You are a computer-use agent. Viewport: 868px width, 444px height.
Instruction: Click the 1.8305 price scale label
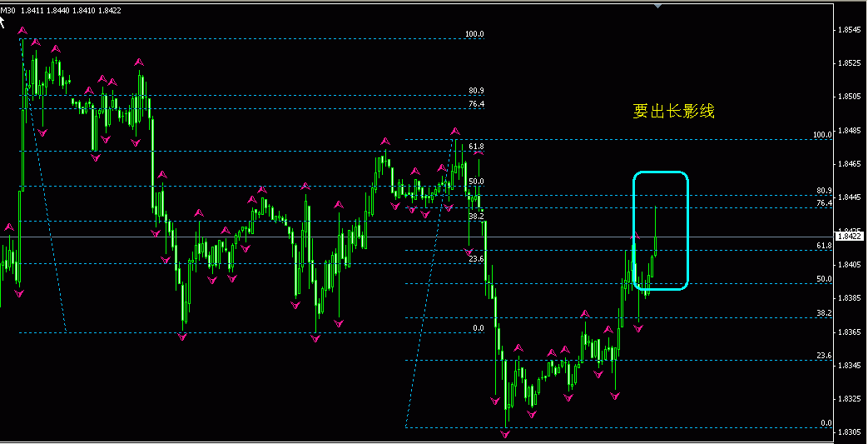coord(851,432)
